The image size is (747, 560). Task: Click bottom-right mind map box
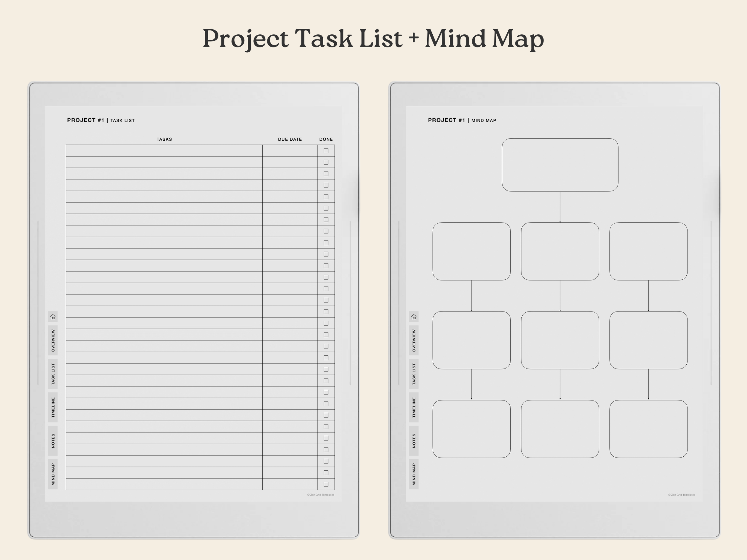coord(648,429)
